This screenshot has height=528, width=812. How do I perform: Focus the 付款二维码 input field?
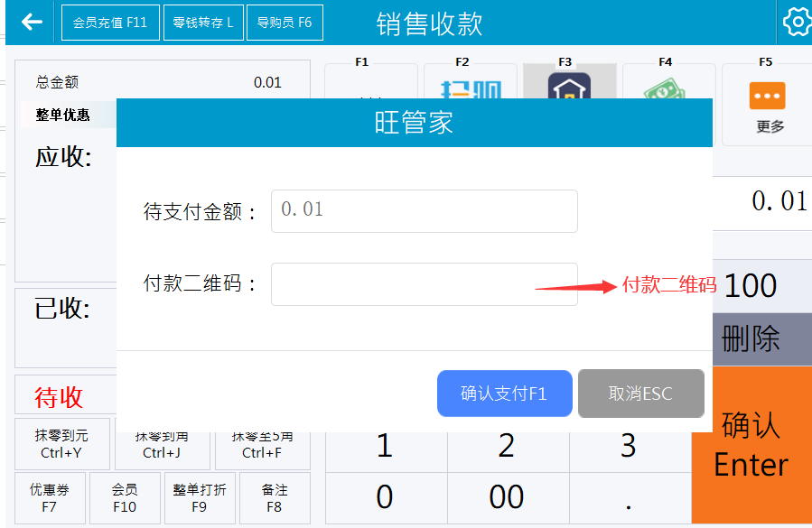(424, 284)
